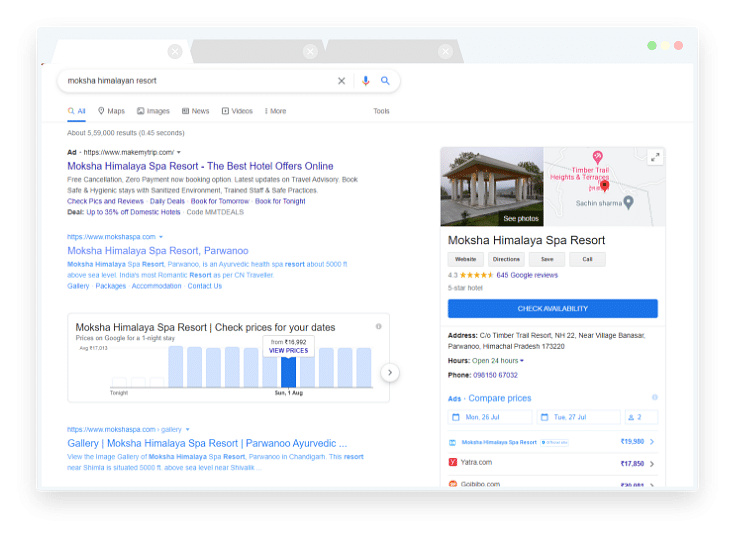
Task: Open the search Tools
Action: [381, 111]
